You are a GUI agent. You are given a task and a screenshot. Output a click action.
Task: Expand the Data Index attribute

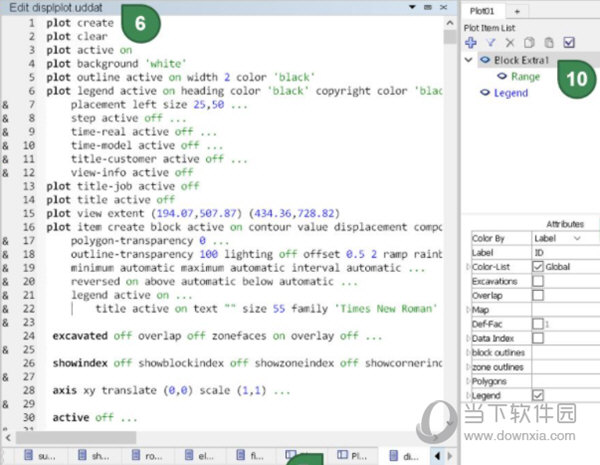click(x=468, y=338)
